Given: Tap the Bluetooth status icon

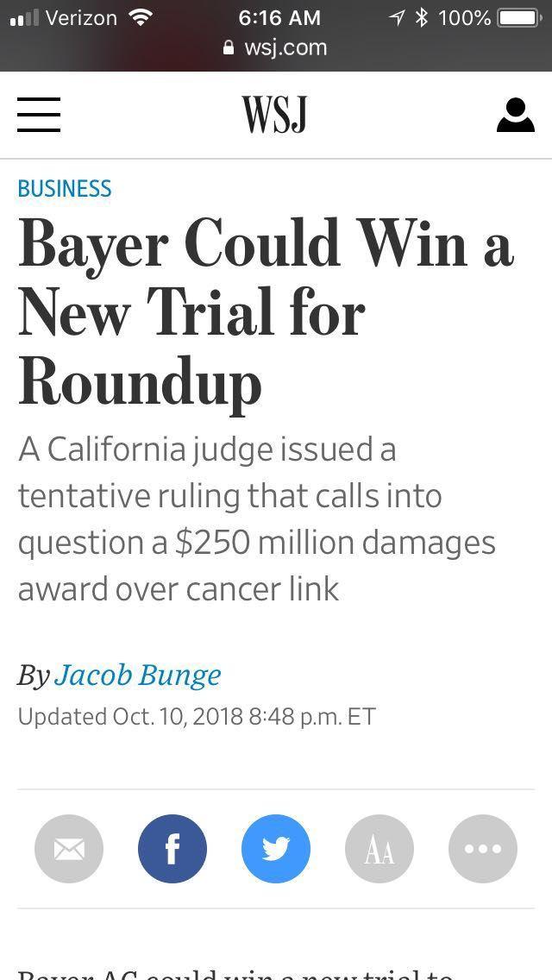Looking at the screenshot, I should click(x=422, y=18).
